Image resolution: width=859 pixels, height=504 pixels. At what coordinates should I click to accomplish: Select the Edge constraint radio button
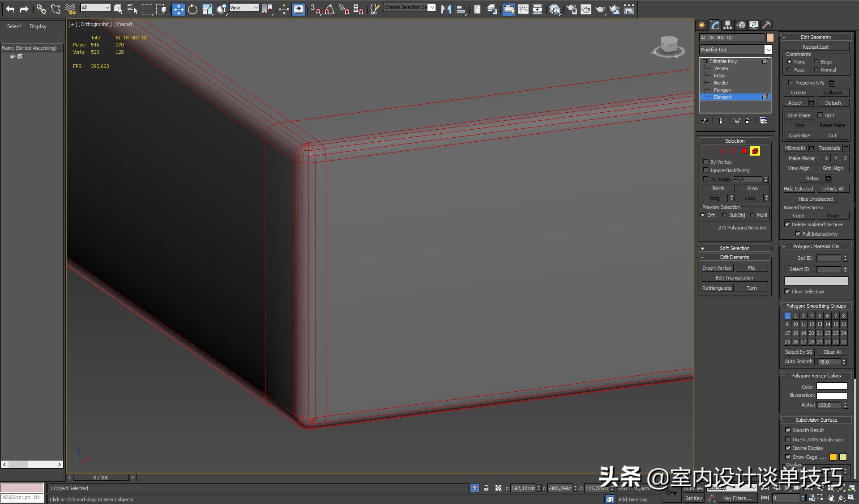tap(816, 61)
